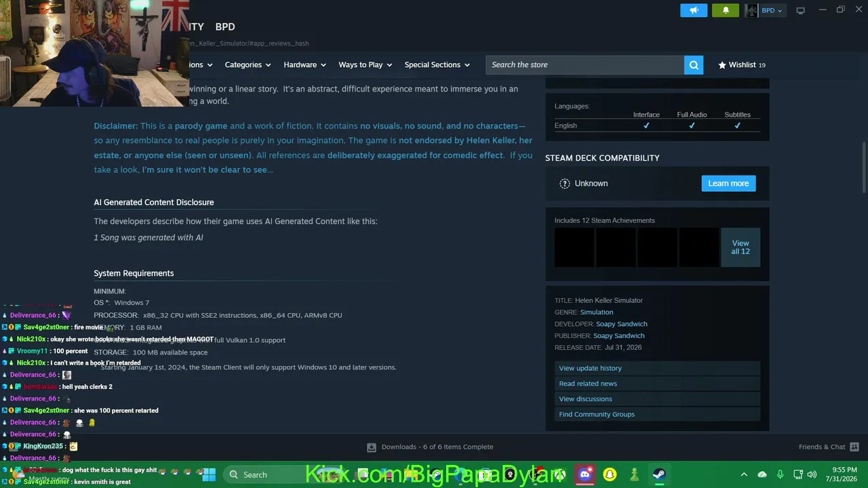Click the Windows taskbar Search box
The height and width of the screenshot is (488, 868).
pyautogui.click(x=267, y=474)
